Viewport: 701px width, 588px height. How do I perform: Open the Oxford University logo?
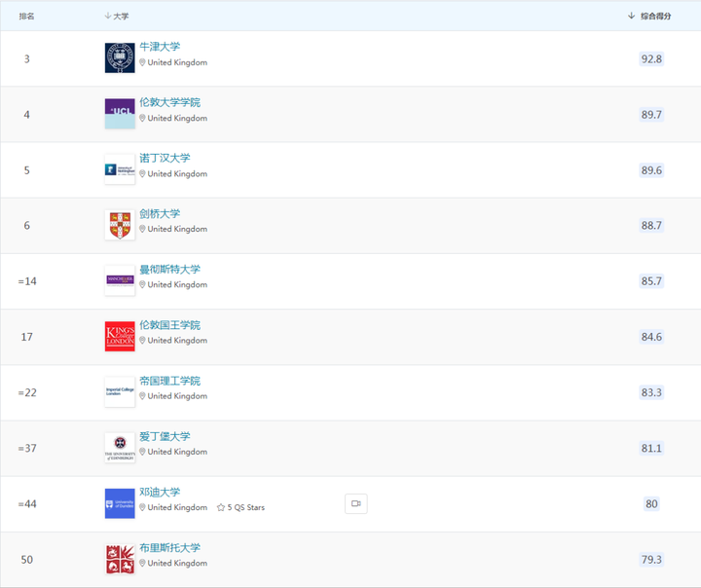coord(120,58)
